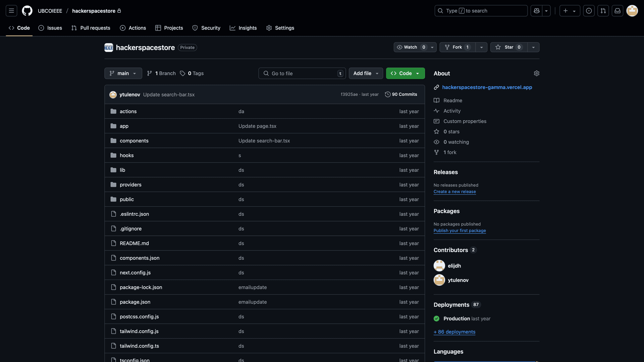The height and width of the screenshot is (362, 644).
Task: Open the public folder
Action: click(x=127, y=199)
